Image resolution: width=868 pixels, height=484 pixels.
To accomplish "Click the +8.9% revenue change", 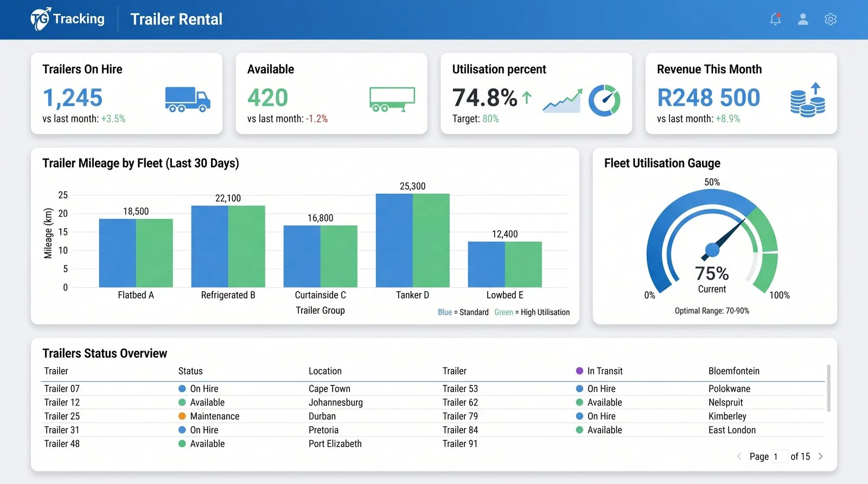I will tap(727, 119).
